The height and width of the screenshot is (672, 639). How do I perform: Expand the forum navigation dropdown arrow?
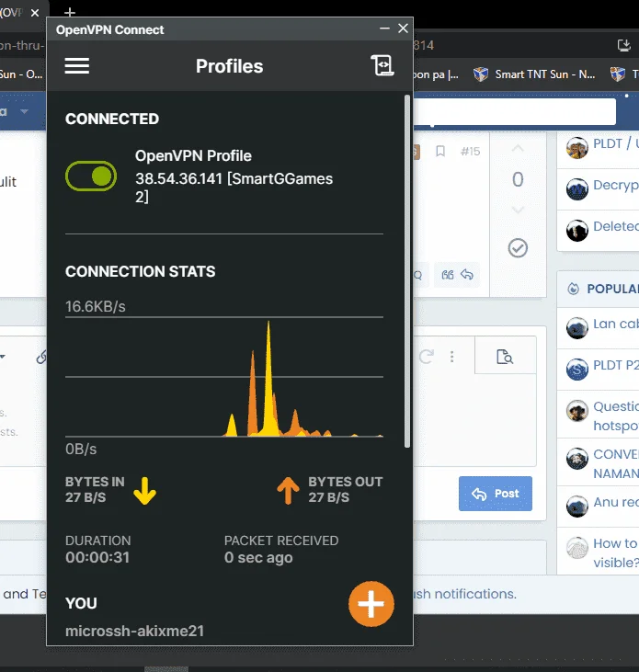pyautogui.click(x=25, y=111)
